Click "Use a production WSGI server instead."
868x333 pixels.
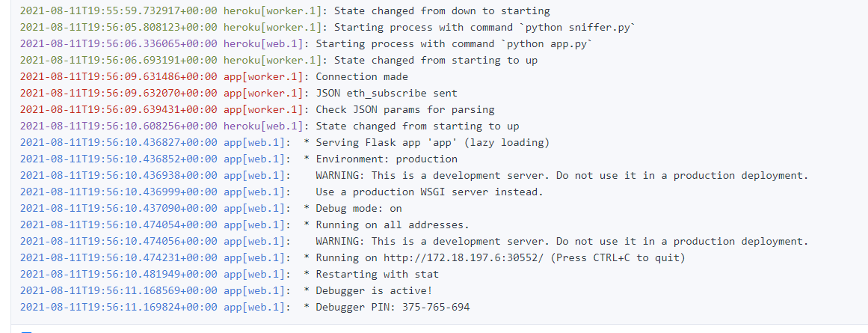[429, 192]
